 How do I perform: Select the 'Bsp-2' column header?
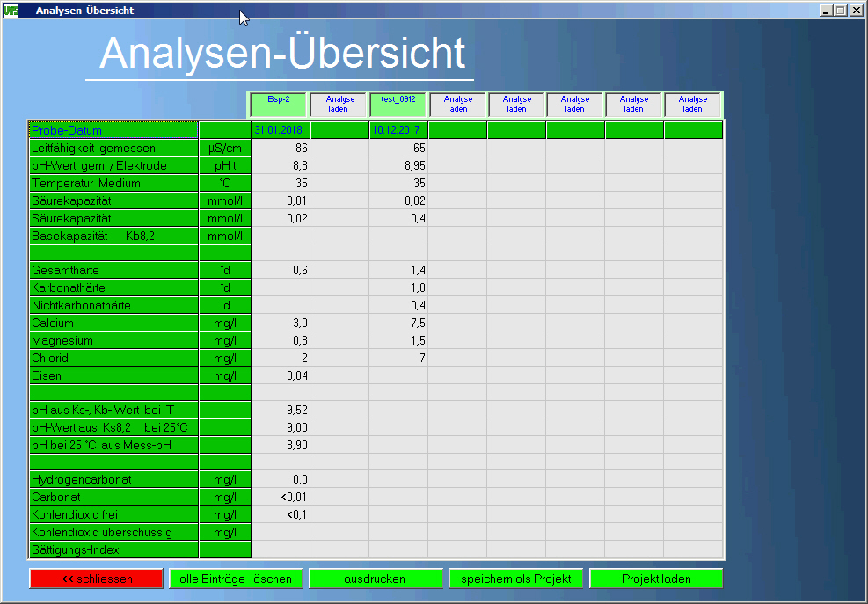coord(279,105)
